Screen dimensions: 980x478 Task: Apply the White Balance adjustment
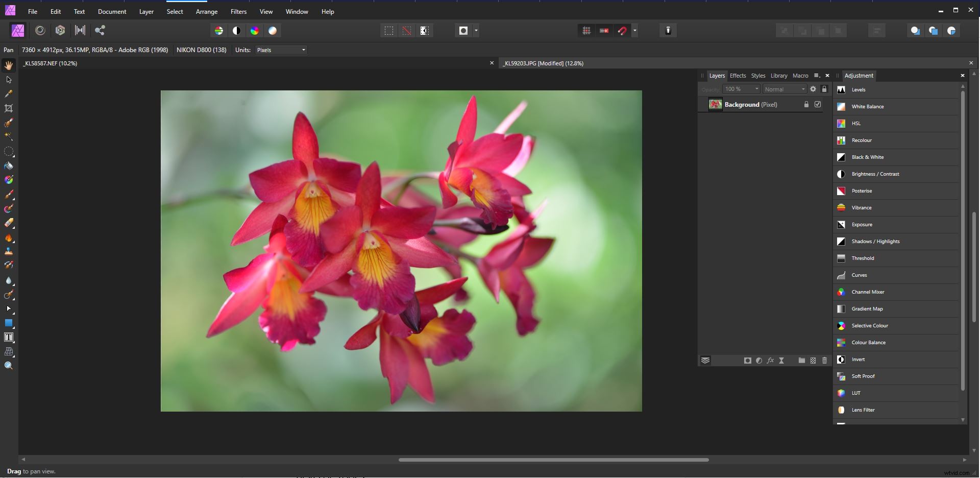[x=867, y=106]
